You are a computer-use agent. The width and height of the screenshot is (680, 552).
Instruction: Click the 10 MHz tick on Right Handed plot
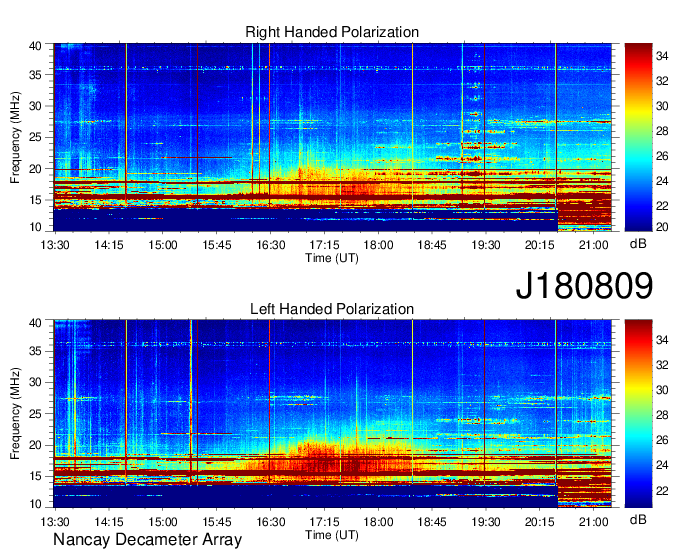click(35, 227)
